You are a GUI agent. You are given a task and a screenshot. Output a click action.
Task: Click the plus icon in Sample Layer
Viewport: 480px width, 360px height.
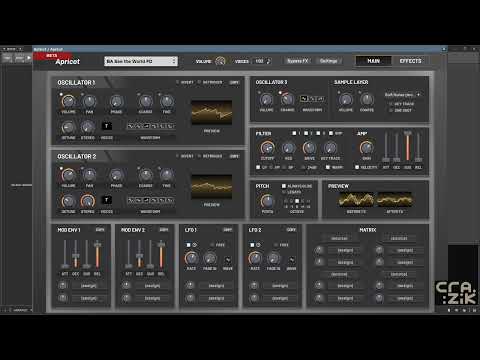tap(419, 95)
